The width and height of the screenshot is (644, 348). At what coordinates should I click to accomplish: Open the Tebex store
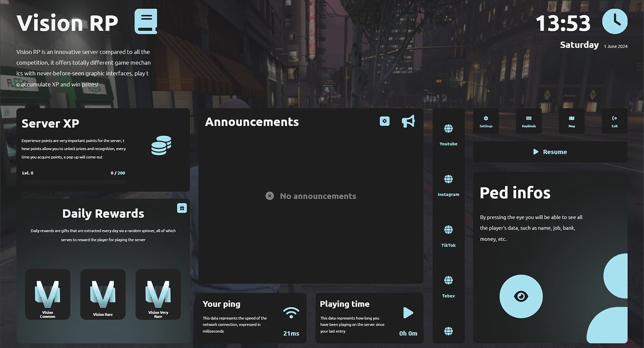pyautogui.click(x=448, y=280)
